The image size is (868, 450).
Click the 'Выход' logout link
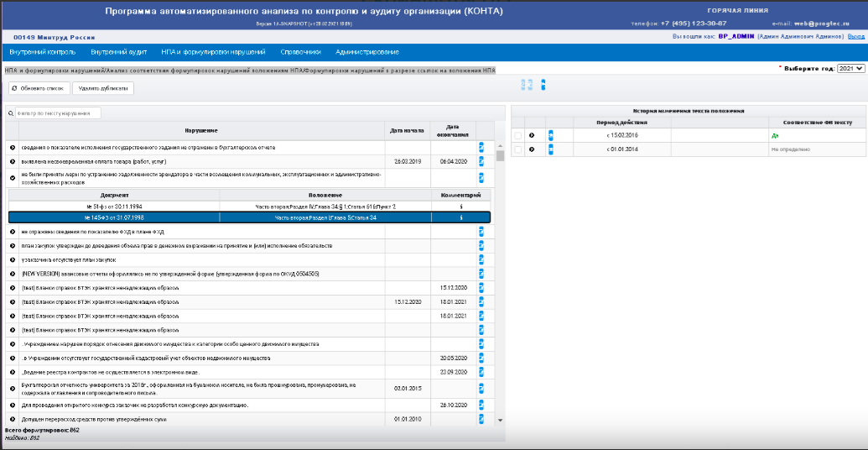(x=855, y=37)
